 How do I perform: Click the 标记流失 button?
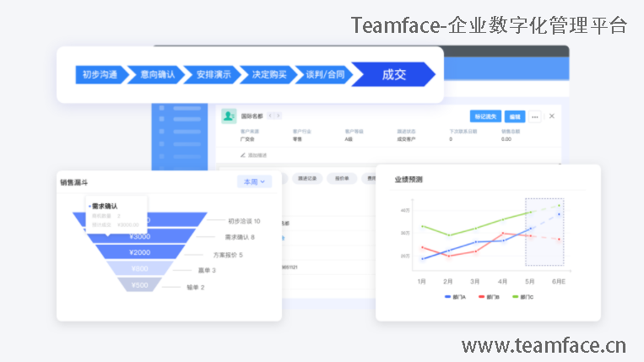pos(485,116)
